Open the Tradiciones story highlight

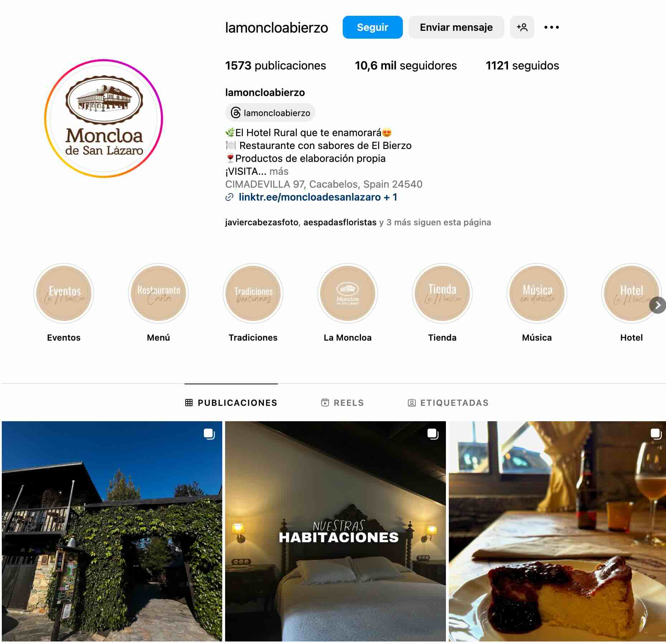click(x=253, y=293)
